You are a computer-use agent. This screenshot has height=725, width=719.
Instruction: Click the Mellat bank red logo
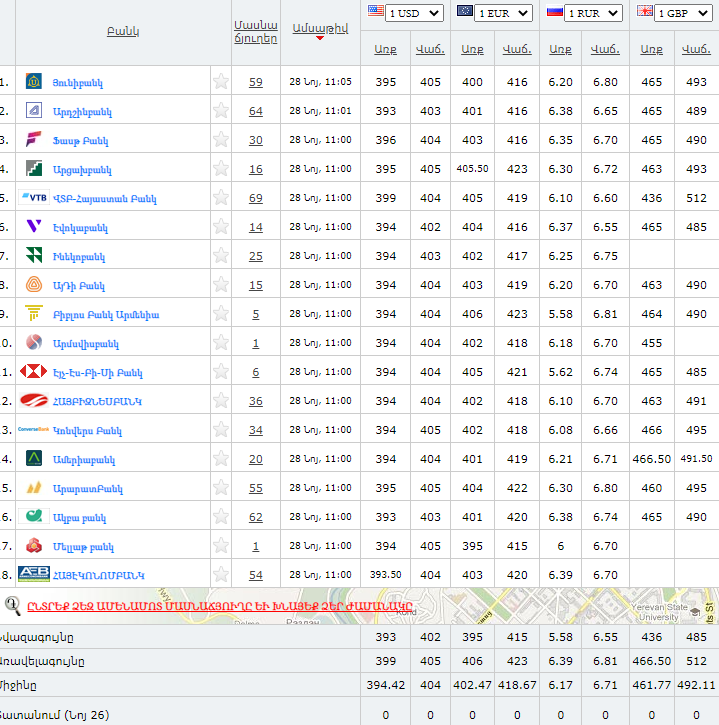point(34,546)
